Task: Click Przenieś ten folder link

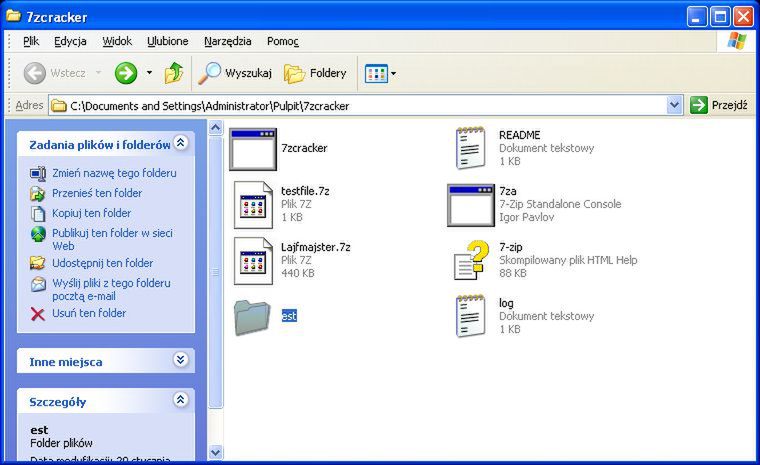Action: 97,192
